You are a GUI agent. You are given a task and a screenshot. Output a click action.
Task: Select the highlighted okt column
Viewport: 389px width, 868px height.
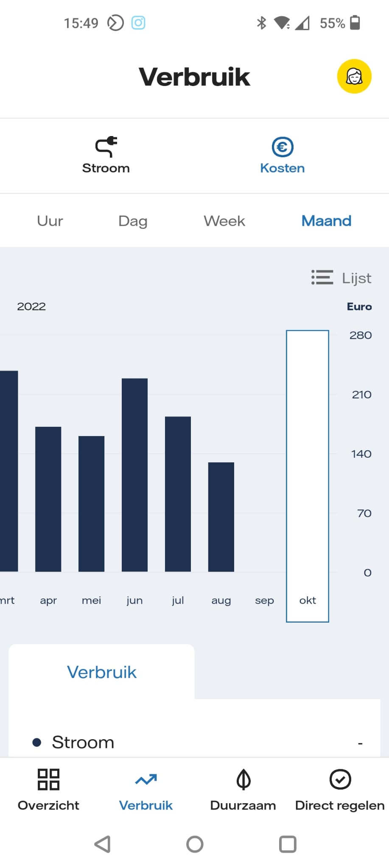click(308, 476)
